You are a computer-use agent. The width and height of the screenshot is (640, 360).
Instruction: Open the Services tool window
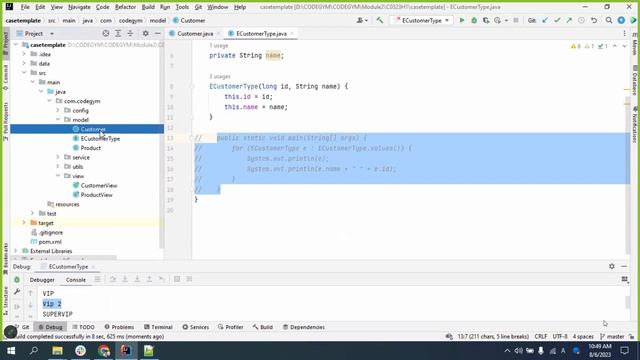coord(196,327)
